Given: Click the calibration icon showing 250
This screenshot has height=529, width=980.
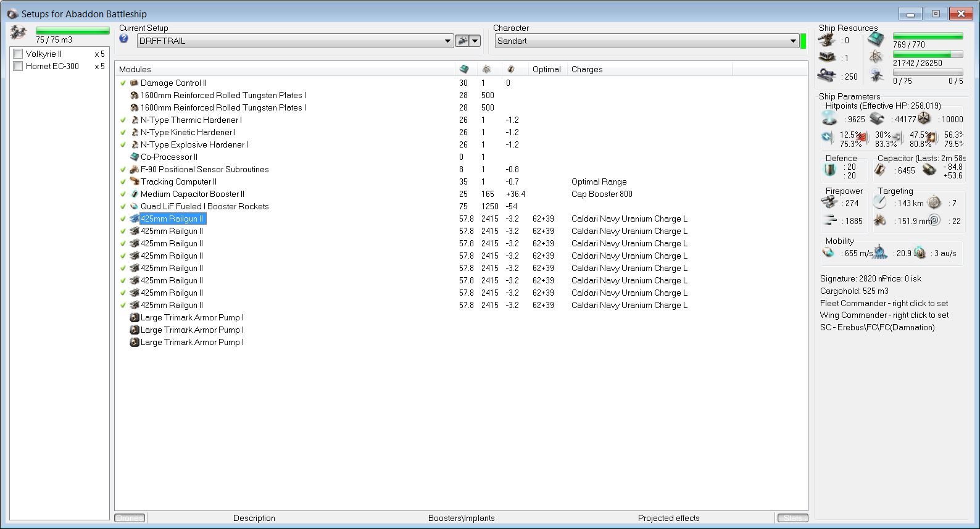Looking at the screenshot, I should [827, 76].
